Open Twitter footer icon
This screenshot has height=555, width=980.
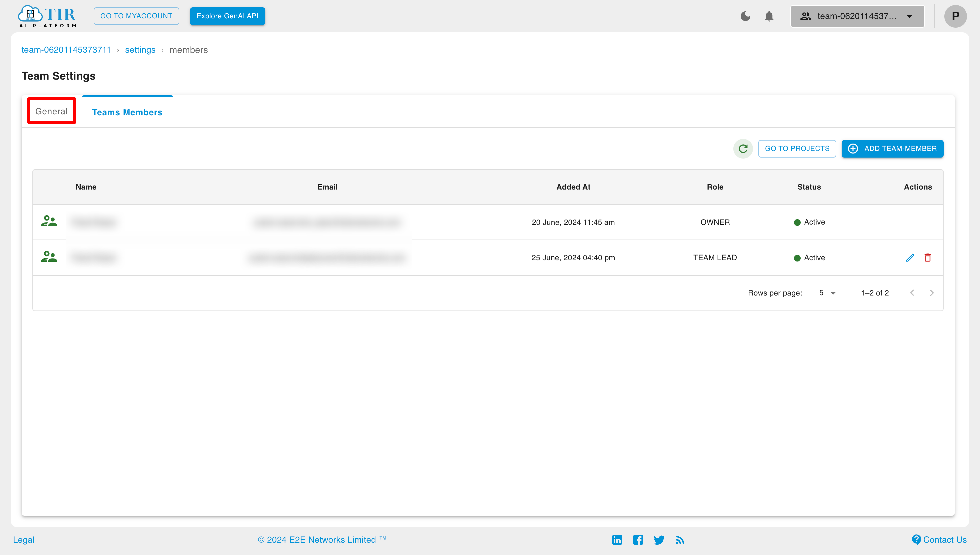(x=659, y=540)
